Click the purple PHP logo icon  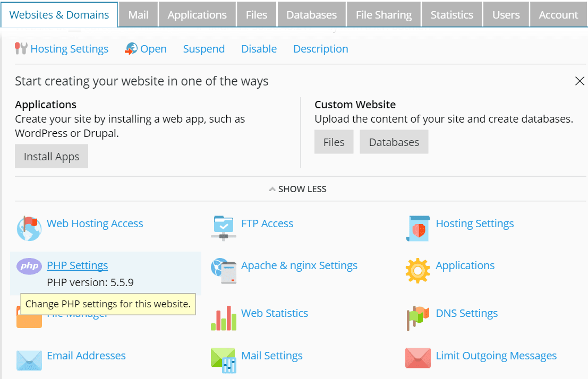pyautogui.click(x=29, y=266)
